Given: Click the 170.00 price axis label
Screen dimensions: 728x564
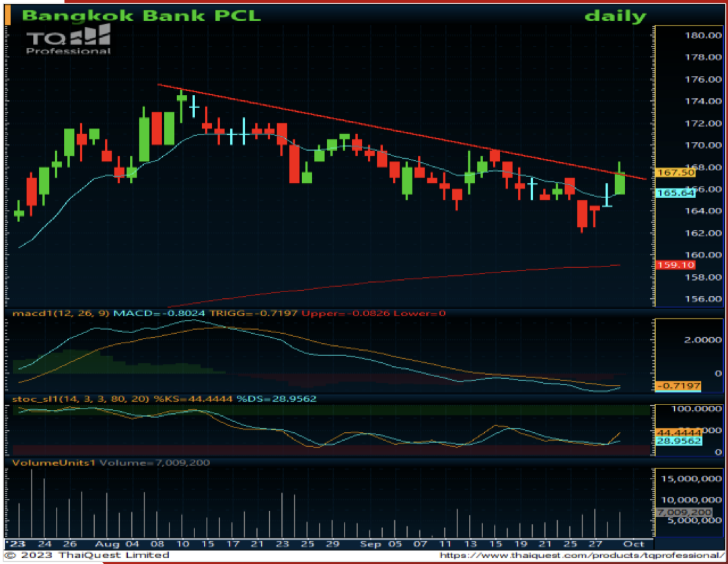Looking at the screenshot, I should click(703, 145).
